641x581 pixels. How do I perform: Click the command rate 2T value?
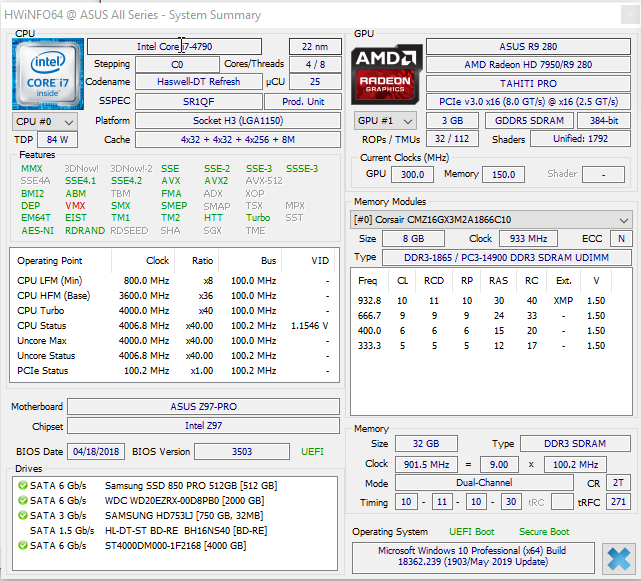(618, 483)
